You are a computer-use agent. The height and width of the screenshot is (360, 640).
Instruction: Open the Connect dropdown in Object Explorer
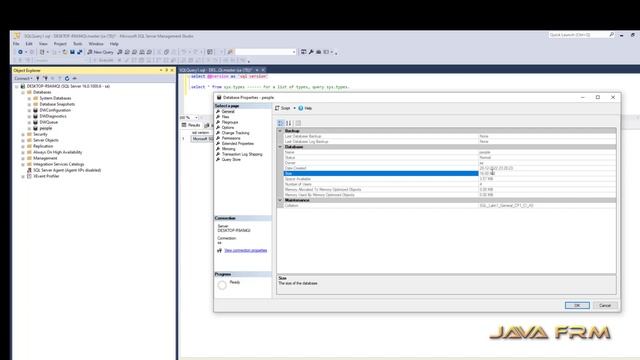(x=23, y=78)
